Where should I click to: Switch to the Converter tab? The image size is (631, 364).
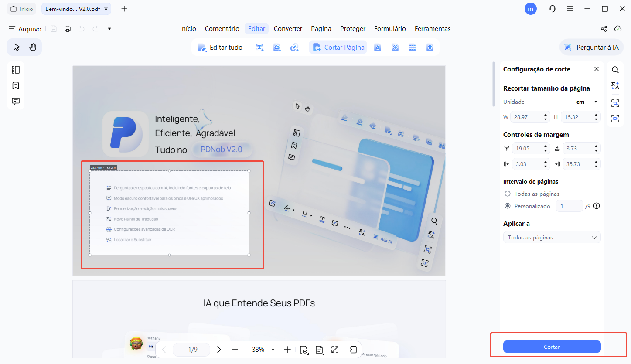click(288, 28)
